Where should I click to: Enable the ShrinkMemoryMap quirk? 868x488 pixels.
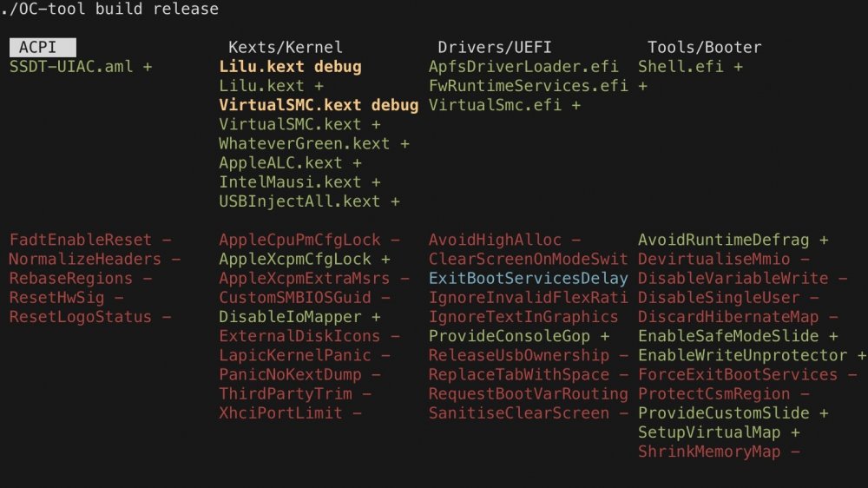click(719, 452)
